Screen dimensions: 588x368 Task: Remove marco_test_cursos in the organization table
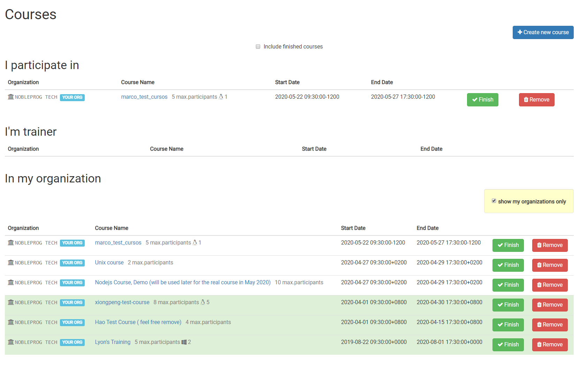coord(550,245)
